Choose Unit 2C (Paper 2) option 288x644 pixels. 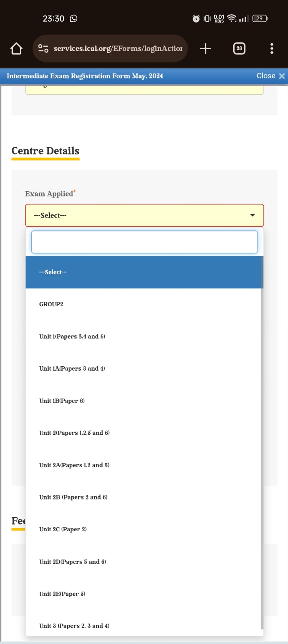pyautogui.click(x=143, y=529)
